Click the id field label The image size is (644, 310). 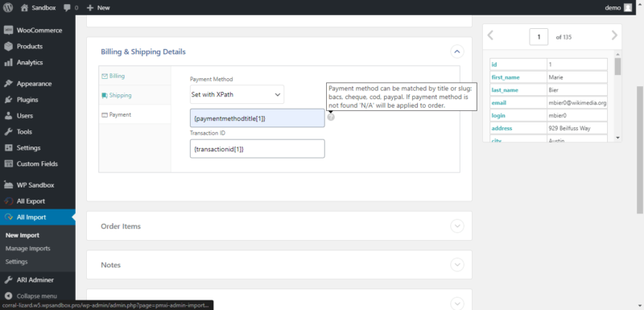coord(494,64)
